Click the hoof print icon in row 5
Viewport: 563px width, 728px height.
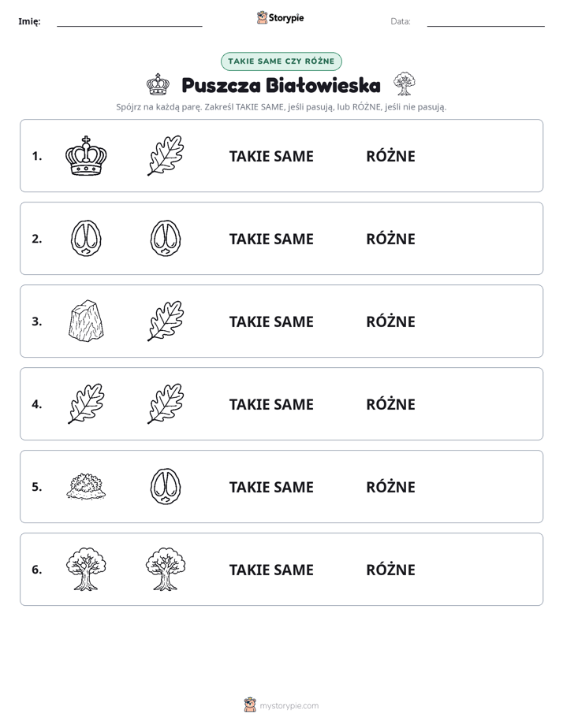point(166,487)
